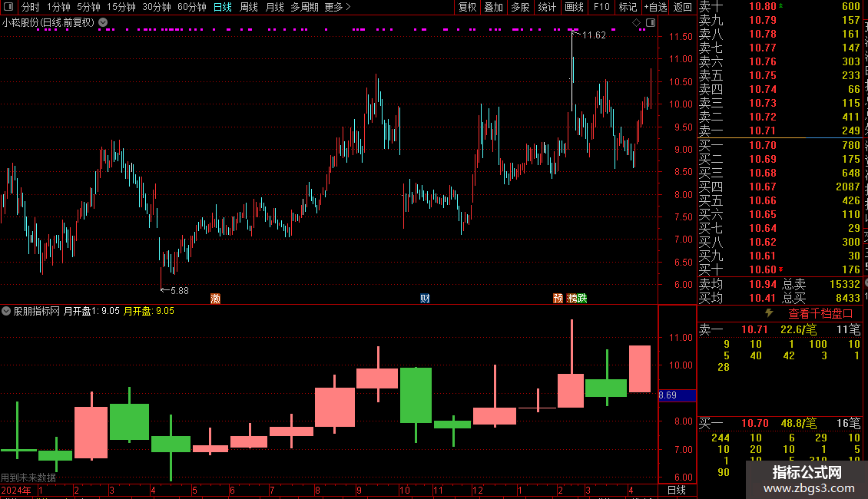Click the 5.88 low price label

click(179, 290)
